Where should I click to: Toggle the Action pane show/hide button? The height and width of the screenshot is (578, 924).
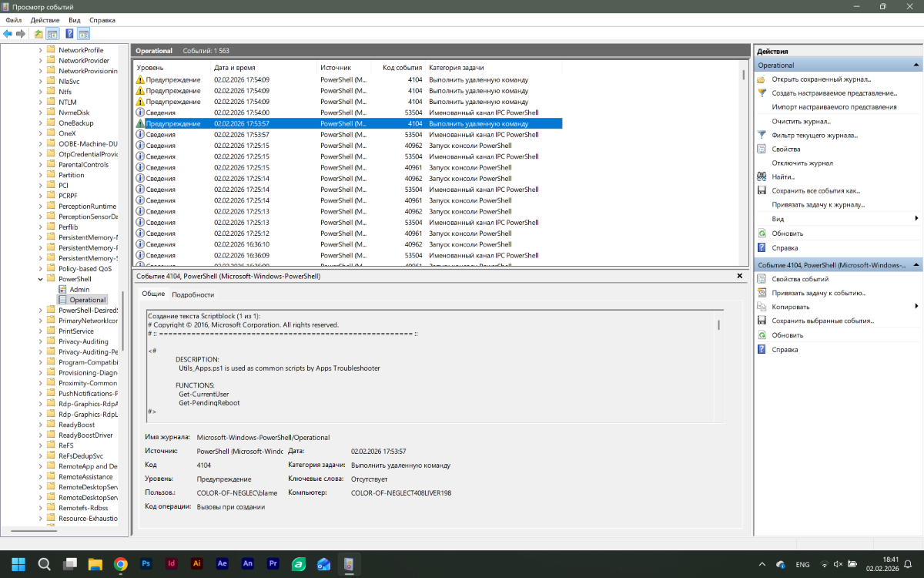(83, 34)
